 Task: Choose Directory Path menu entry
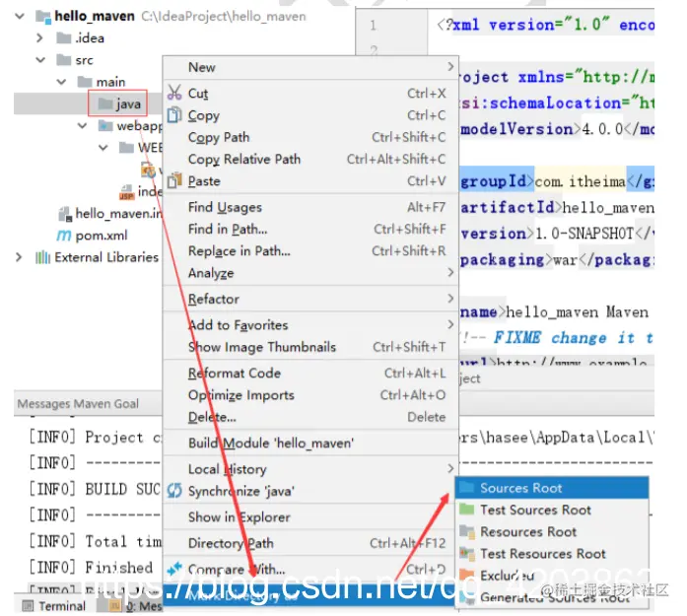pyautogui.click(x=310, y=543)
